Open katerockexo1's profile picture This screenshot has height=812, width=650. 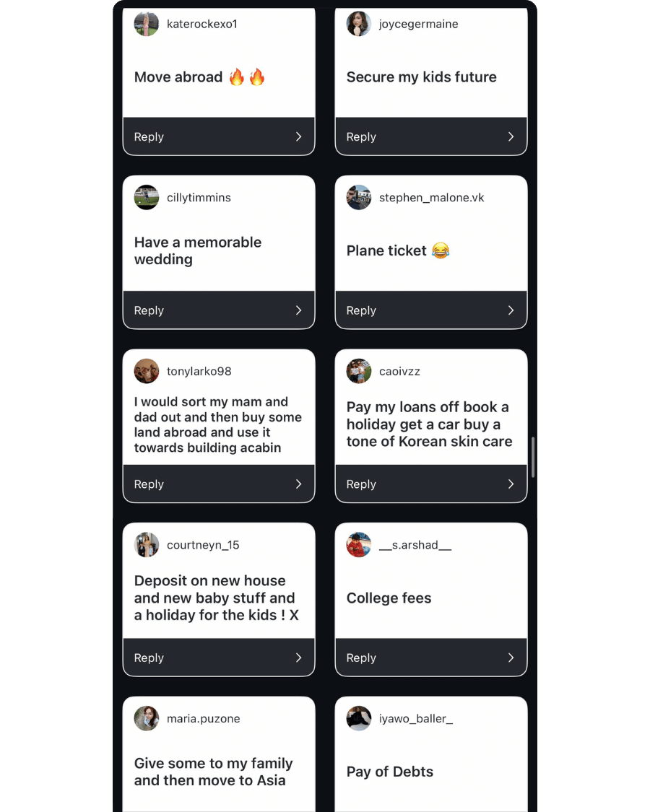click(x=147, y=24)
